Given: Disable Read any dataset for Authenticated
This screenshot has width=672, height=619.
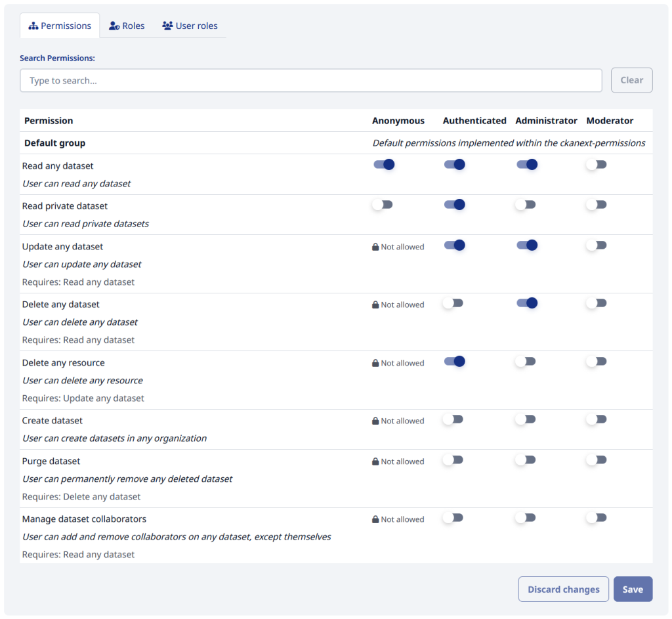Looking at the screenshot, I should tap(454, 165).
